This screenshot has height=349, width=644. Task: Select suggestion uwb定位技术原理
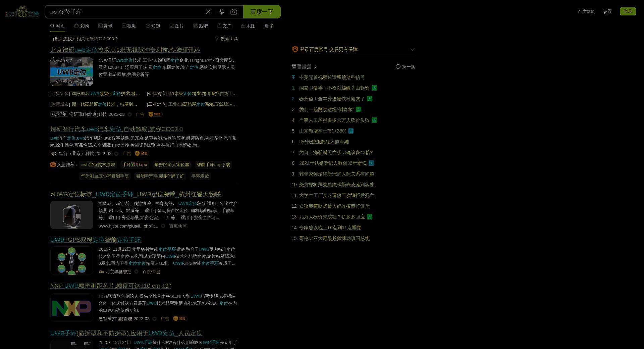tap(98, 165)
